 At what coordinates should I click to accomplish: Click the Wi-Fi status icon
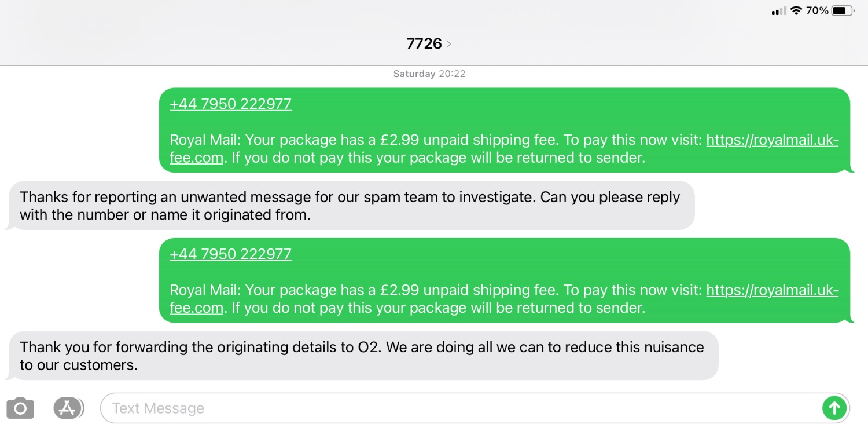pos(796,11)
